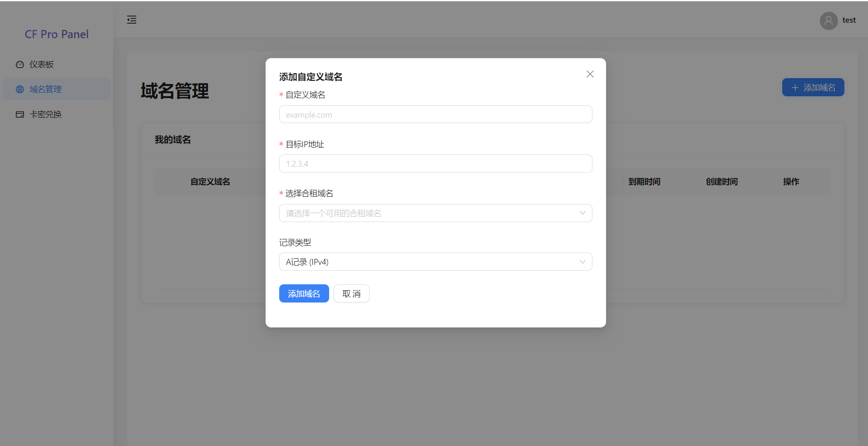
Task: Submit with the blue 添加域名 dialog button
Action: pyautogui.click(x=304, y=293)
